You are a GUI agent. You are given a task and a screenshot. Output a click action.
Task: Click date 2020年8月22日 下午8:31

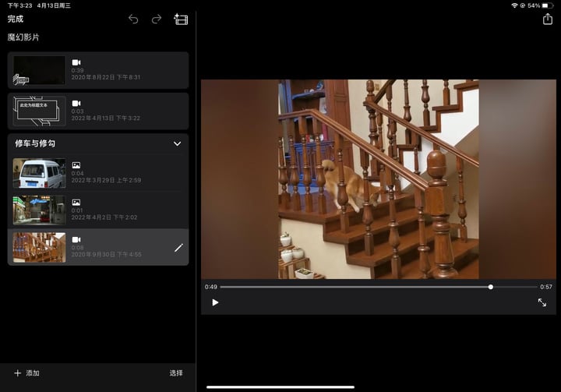(x=105, y=77)
